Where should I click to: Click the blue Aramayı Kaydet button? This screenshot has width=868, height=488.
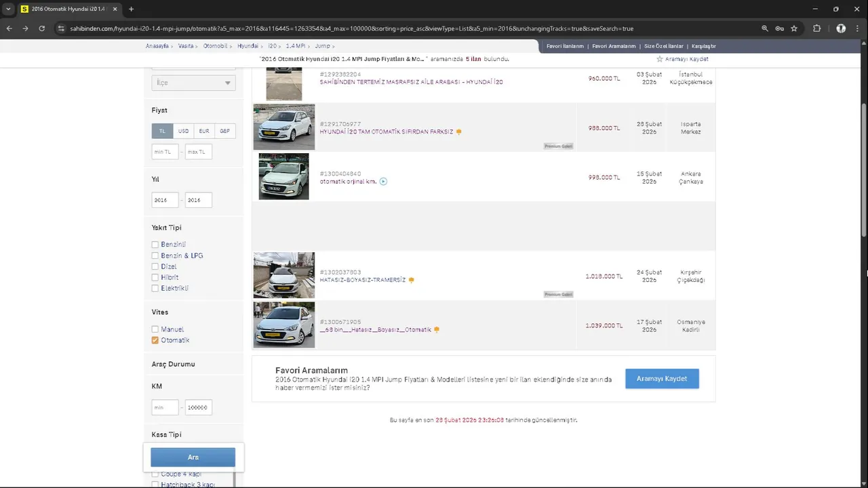[662, 379]
